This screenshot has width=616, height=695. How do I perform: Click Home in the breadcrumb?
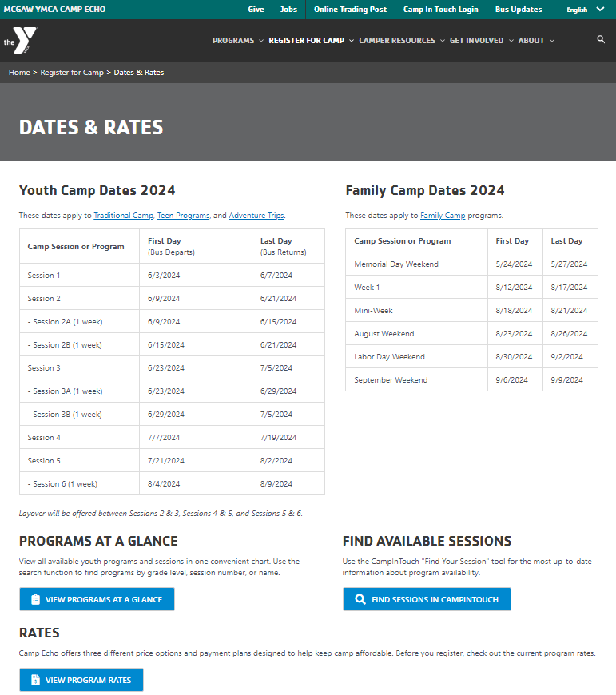pos(19,73)
